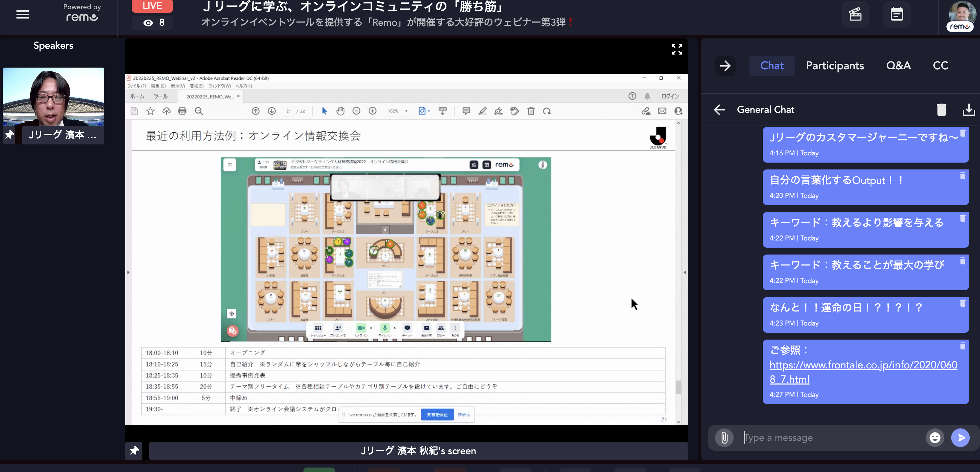The image size is (980, 472).
Task: Send PDF by email envelope icon
Action: pos(662,111)
